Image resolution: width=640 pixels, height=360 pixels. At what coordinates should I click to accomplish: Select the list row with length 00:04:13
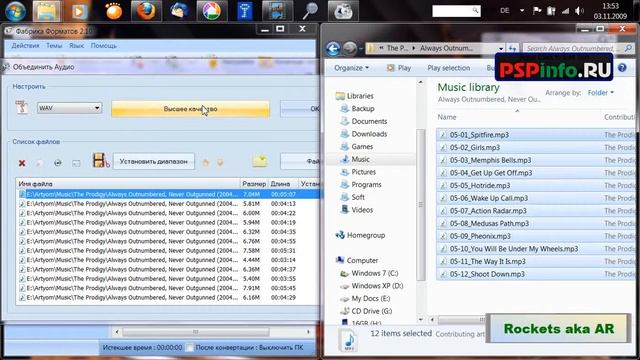[x=168, y=204]
